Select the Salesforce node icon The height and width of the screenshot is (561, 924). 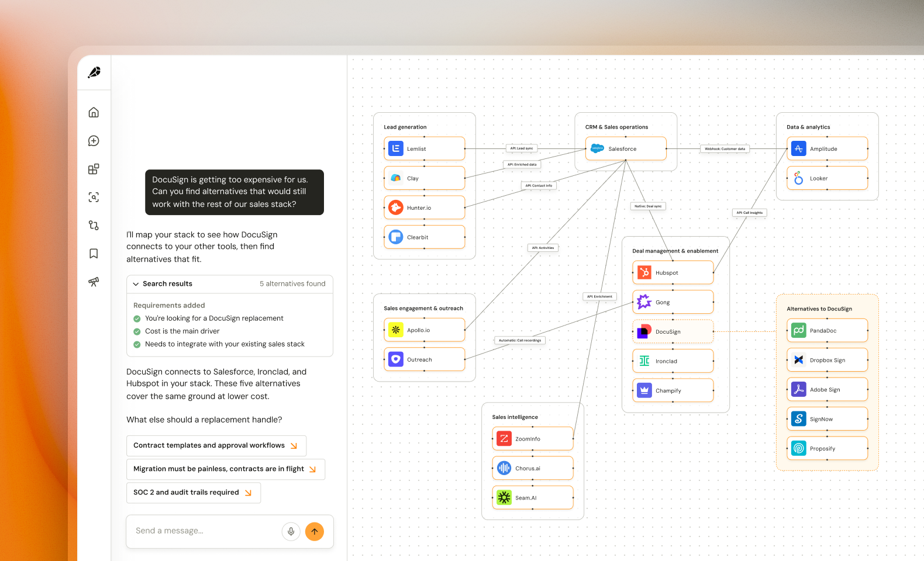597,148
